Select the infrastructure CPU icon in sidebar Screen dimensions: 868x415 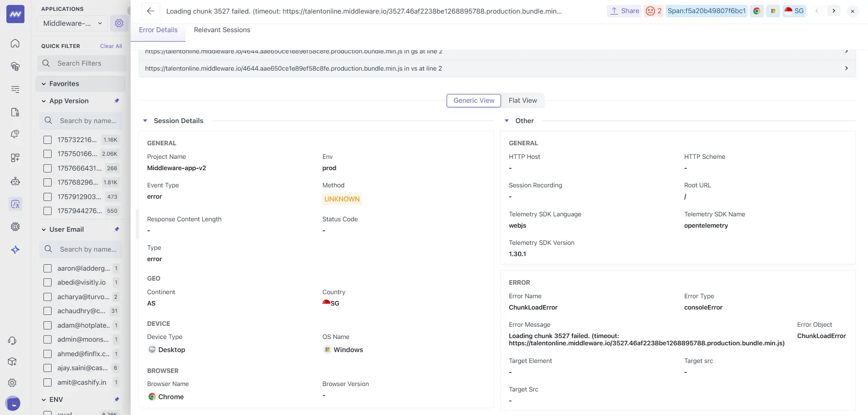(15, 227)
